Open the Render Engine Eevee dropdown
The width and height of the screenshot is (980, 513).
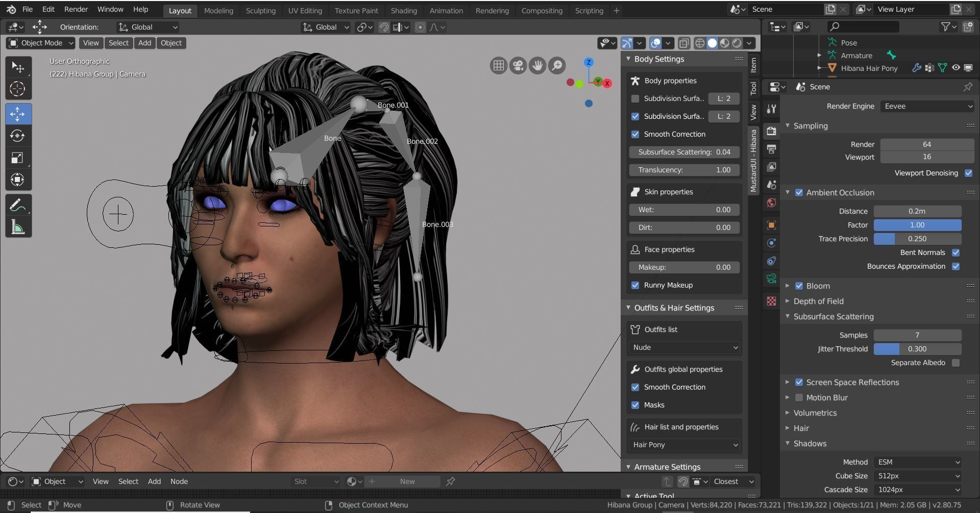(x=927, y=106)
